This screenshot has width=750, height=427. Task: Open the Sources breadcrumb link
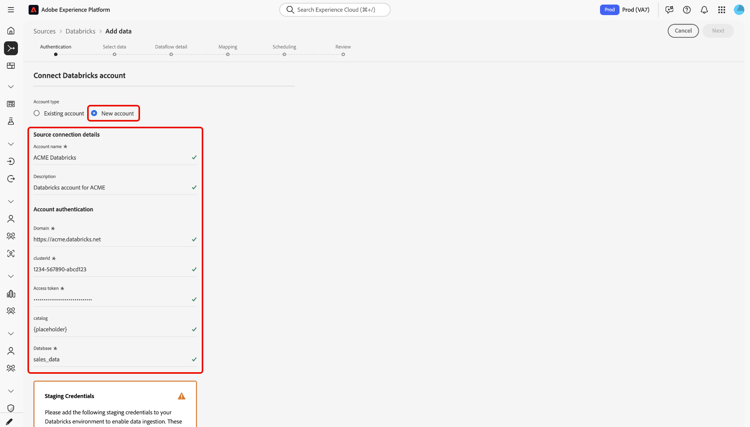[x=44, y=31]
